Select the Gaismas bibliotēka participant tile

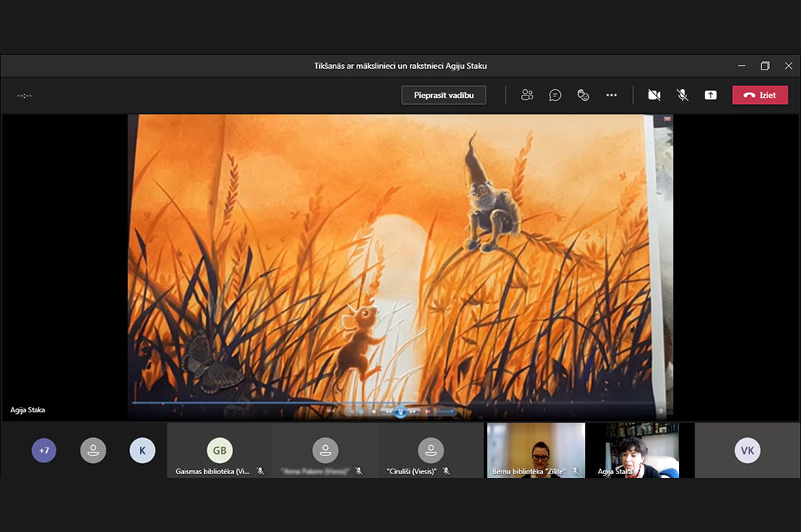219,450
